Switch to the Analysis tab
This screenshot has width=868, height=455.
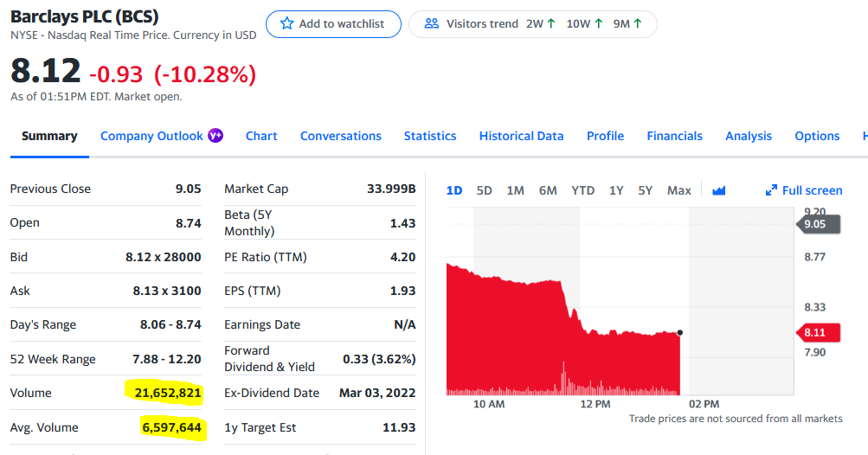(x=749, y=136)
